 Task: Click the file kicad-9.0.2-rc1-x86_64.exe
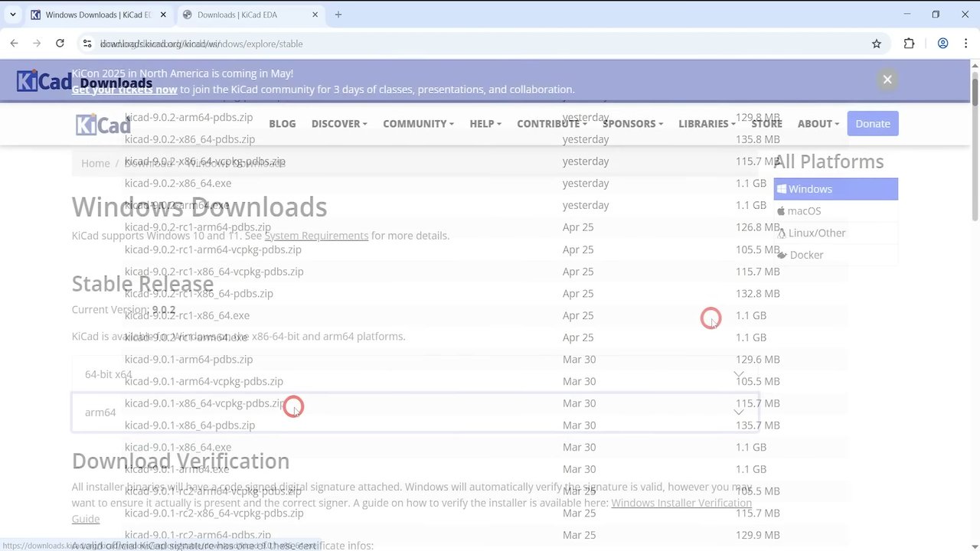click(187, 315)
